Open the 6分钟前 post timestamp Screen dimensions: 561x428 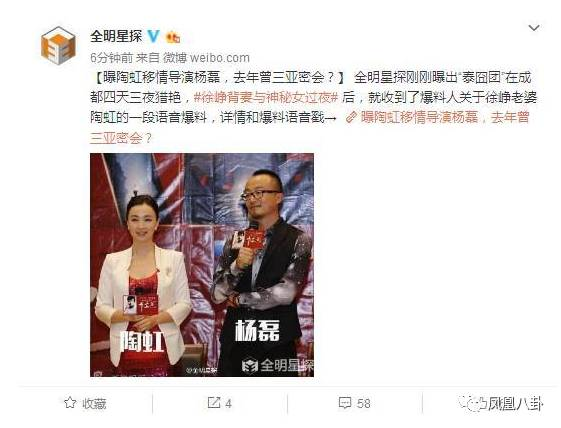(x=111, y=58)
